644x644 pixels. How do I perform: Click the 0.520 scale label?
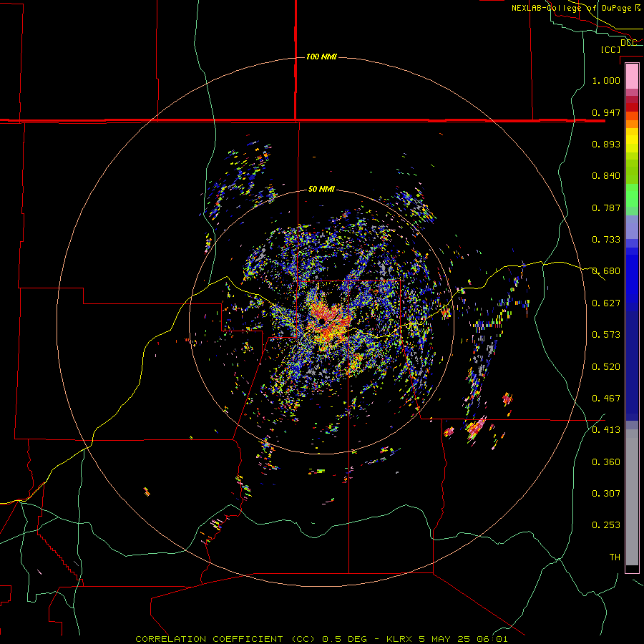click(606, 367)
